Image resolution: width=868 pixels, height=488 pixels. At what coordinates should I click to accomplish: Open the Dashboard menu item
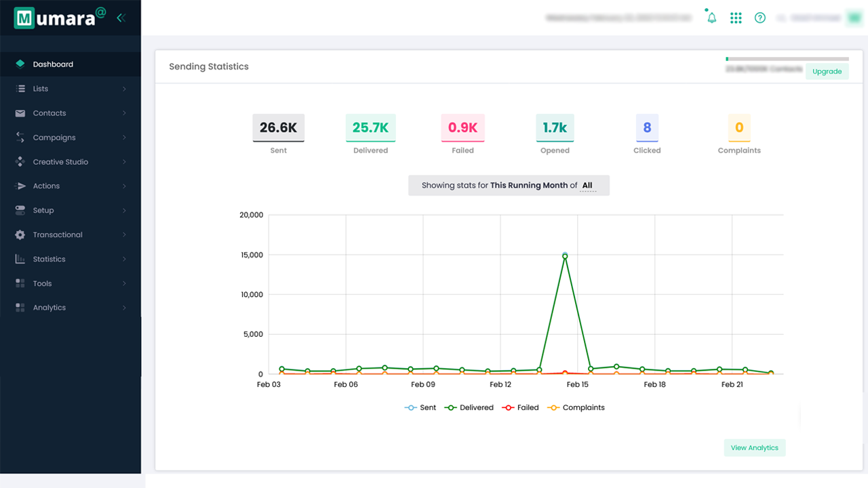pos(53,64)
